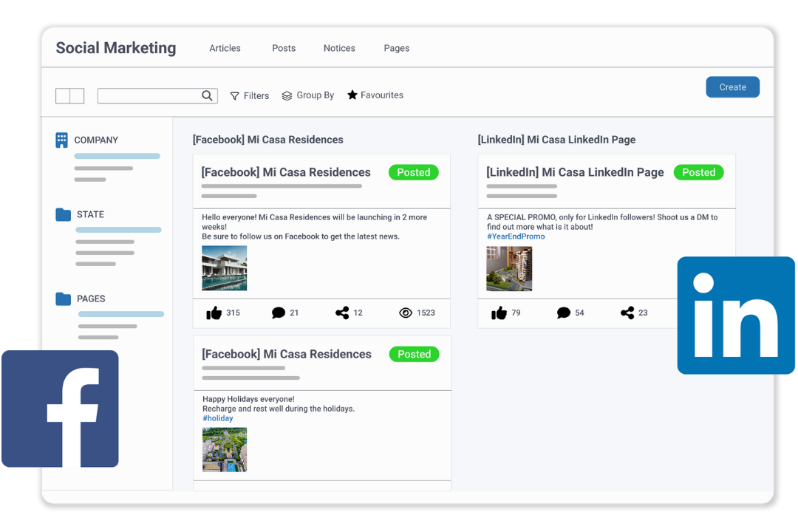
Task: Open the Favourites dropdown
Action: coord(375,95)
